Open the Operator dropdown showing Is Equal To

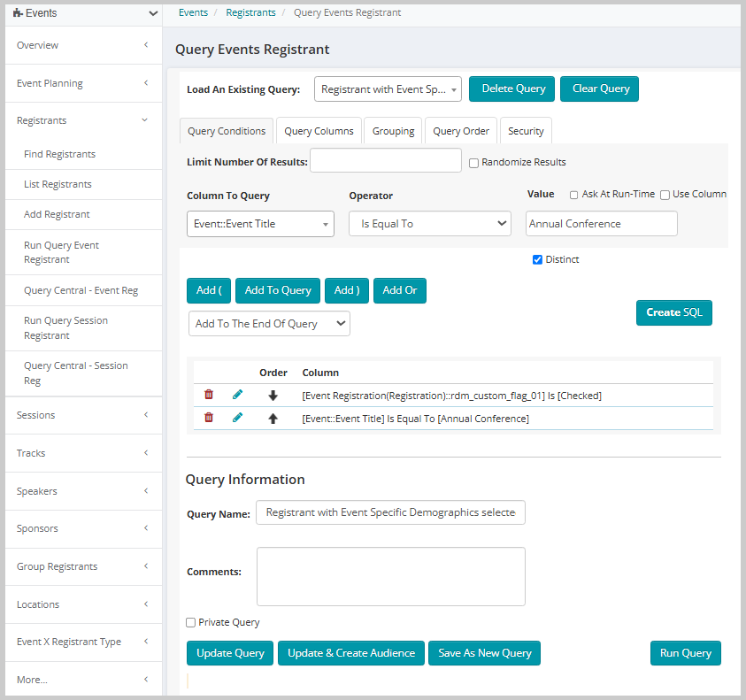point(430,224)
